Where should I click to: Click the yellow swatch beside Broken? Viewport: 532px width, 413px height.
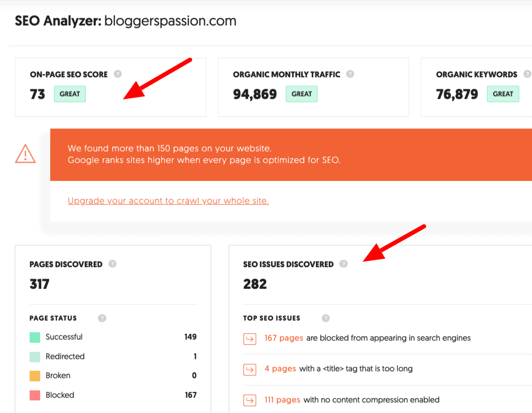pos(33,375)
